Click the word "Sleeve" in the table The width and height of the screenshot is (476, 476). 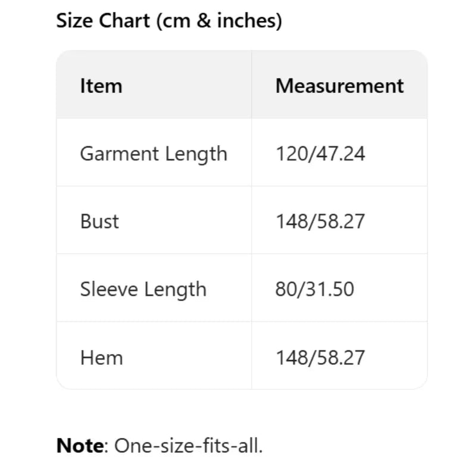(x=108, y=290)
